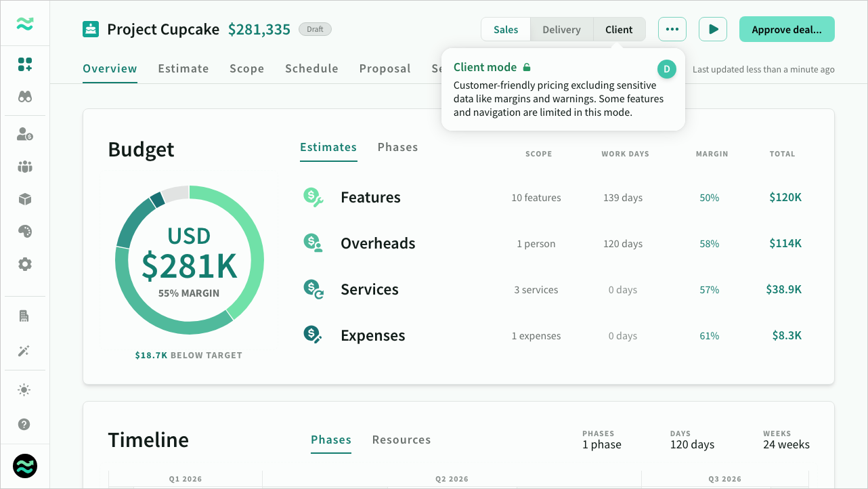
Task: Click the Approve deal button
Action: [787, 29]
